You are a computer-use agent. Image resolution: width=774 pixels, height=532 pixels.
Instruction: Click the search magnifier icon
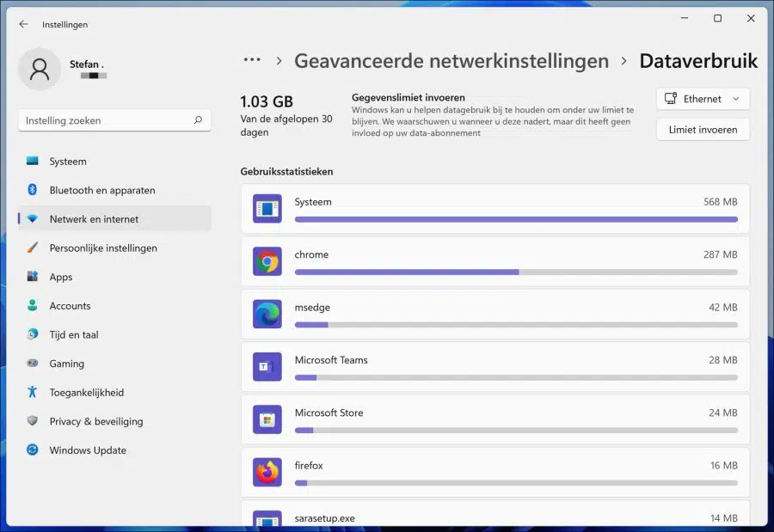coord(198,120)
